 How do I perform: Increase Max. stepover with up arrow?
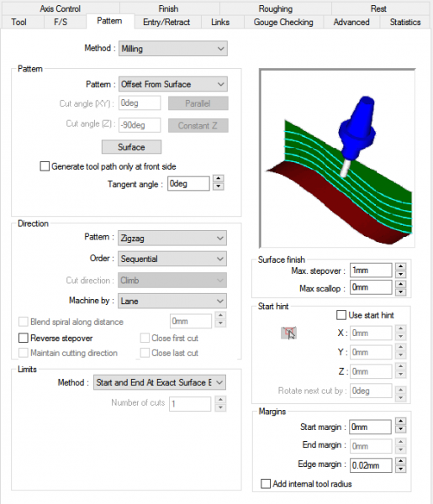click(400, 266)
